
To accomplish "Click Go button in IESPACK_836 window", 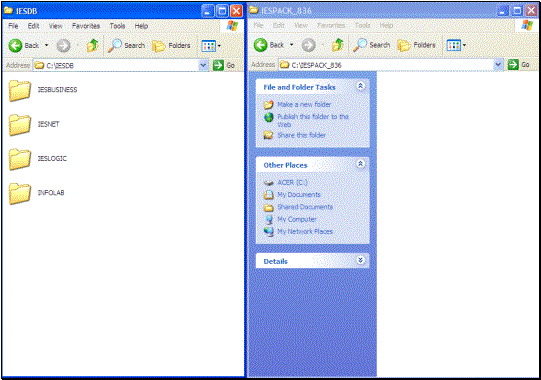I will tap(519, 65).
